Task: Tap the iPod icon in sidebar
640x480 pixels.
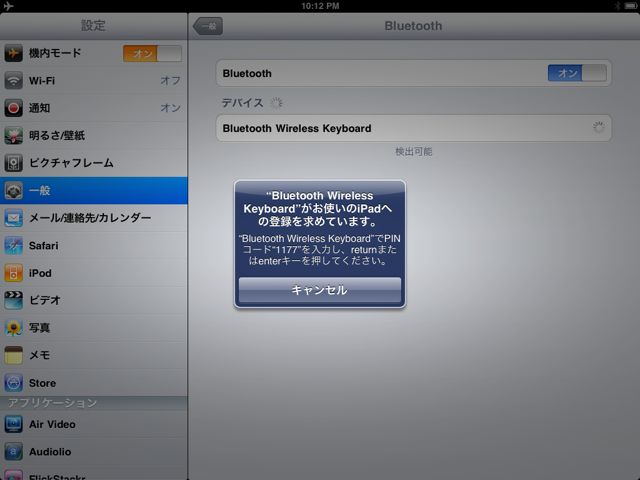Action: 13,273
